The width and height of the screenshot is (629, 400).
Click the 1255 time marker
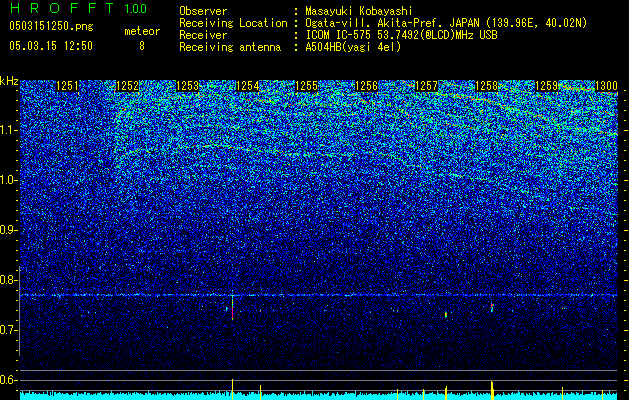click(306, 86)
